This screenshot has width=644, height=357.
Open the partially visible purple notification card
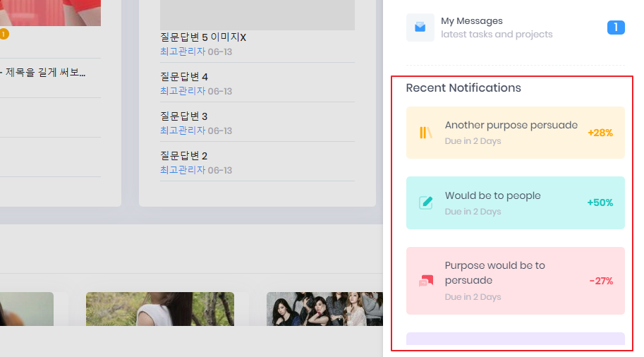coord(516,339)
